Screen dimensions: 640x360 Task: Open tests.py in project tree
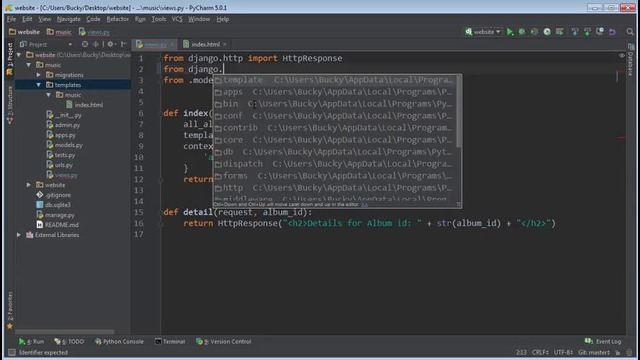[x=61, y=155]
